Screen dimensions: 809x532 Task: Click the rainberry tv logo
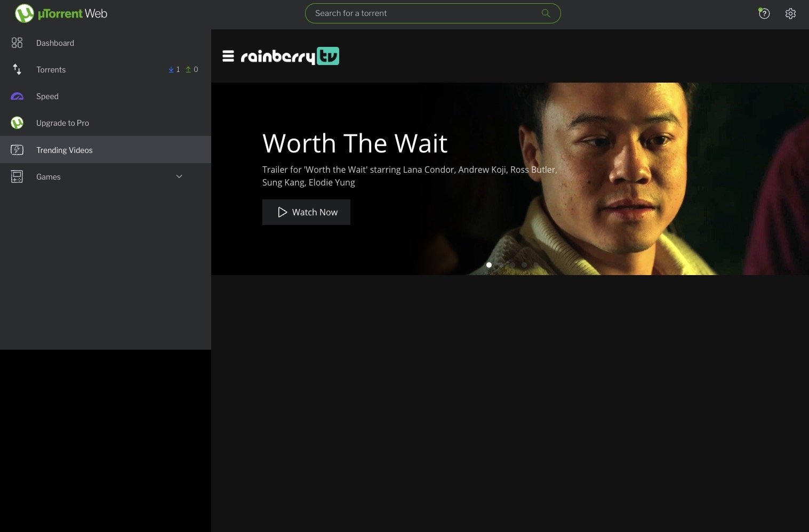tap(290, 56)
